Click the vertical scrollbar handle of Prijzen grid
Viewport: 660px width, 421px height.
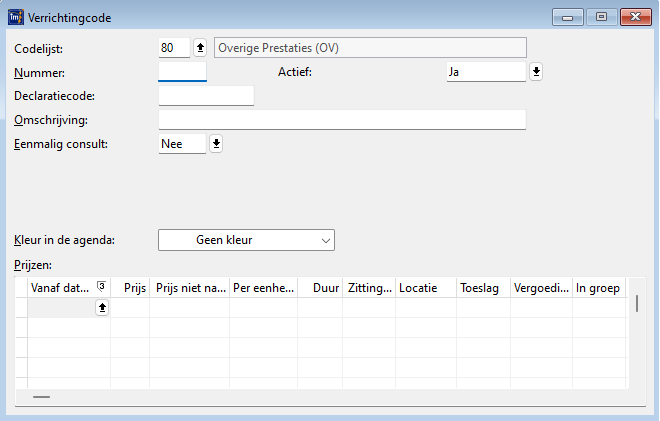637,304
